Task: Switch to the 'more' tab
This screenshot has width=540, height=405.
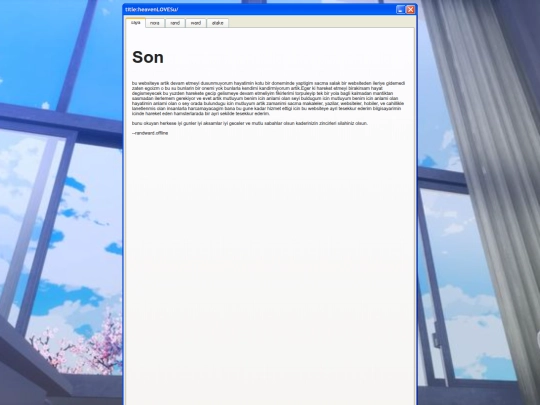Action: pos(155,23)
